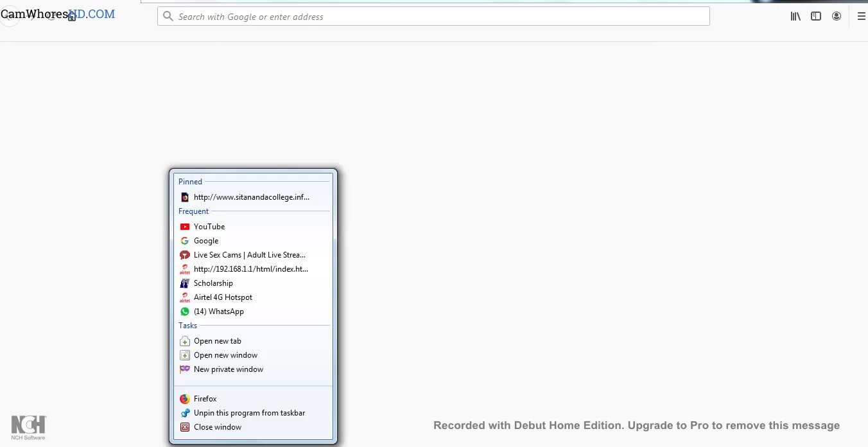The width and height of the screenshot is (868, 447).
Task: Open the Firefox account icon
Action: coord(837,17)
